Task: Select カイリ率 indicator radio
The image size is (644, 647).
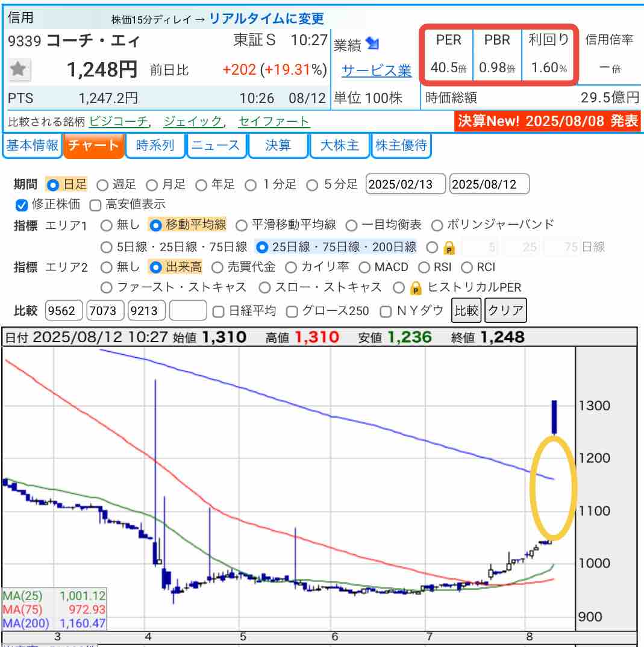Action: (291, 267)
